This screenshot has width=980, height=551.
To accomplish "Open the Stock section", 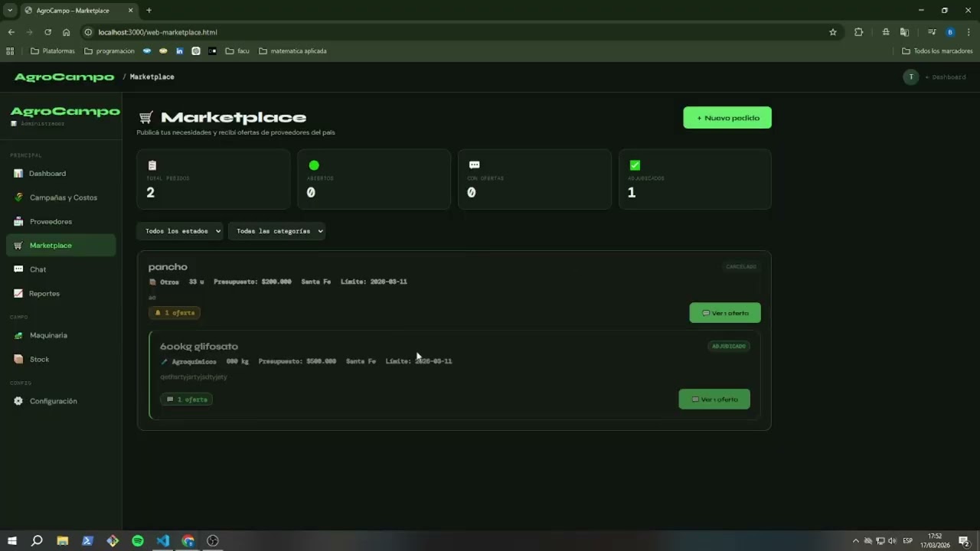I will 61,360.
